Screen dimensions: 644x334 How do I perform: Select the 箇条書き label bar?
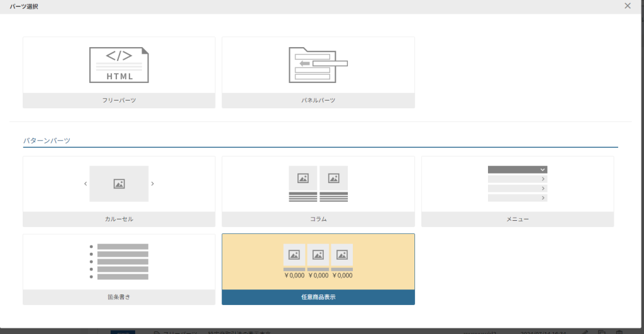click(119, 298)
